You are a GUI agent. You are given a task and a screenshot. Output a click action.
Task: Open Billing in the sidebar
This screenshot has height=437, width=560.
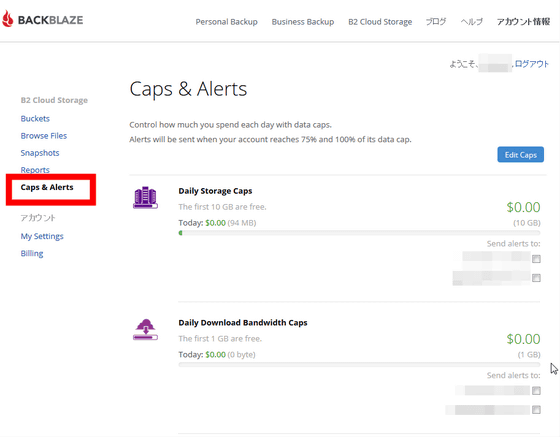32,253
